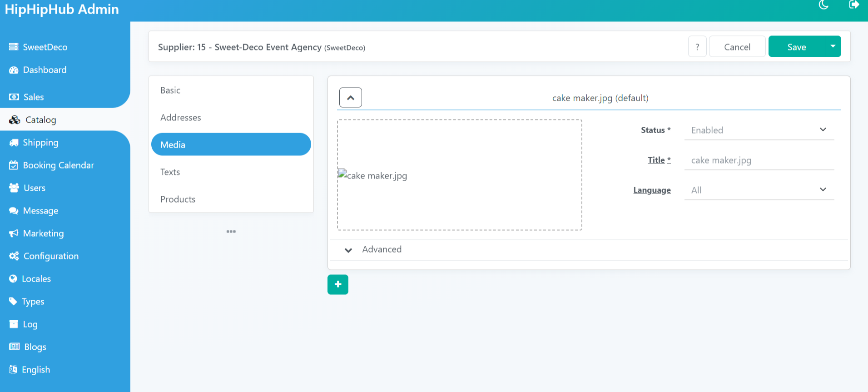Click the Title field label
868x392 pixels.
click(659, 160)
